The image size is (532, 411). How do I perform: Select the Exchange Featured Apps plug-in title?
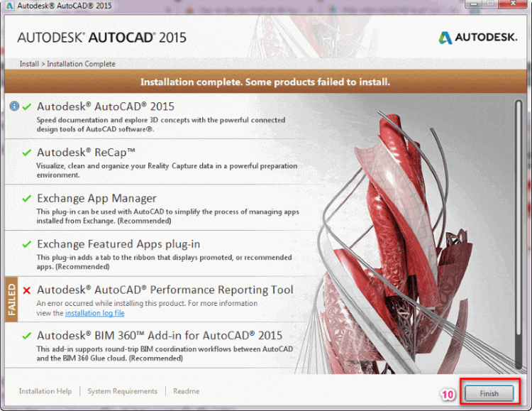pyautogui.click(x=118, y=244)
